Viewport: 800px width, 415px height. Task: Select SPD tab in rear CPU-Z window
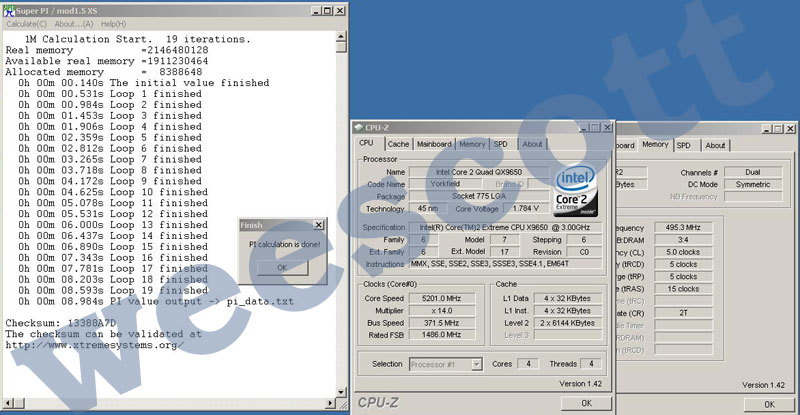pyautogui.click(x=684, y=145)
